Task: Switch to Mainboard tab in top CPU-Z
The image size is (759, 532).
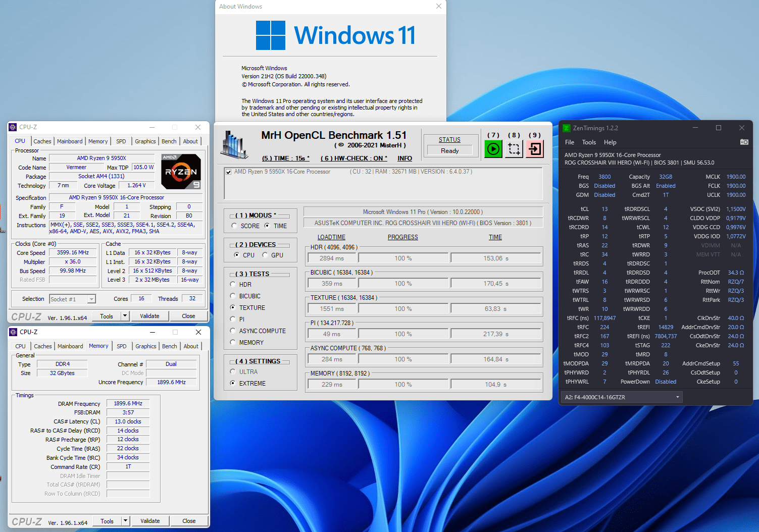Action: pos(70,141)
